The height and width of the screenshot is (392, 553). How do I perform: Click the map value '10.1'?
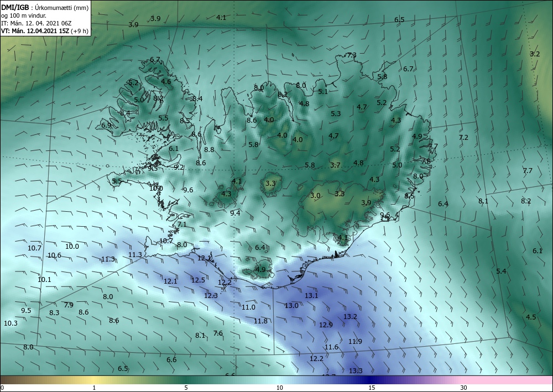(x=44, y=280)
